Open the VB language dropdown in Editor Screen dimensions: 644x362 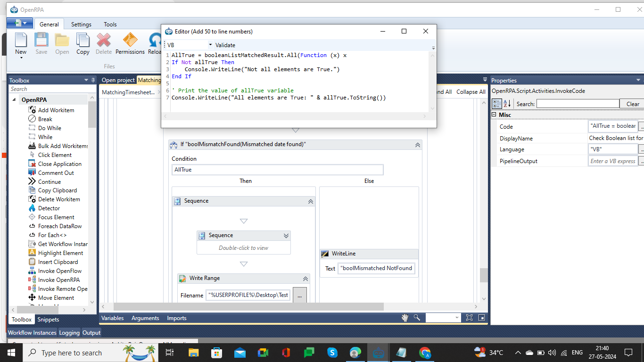210,45
